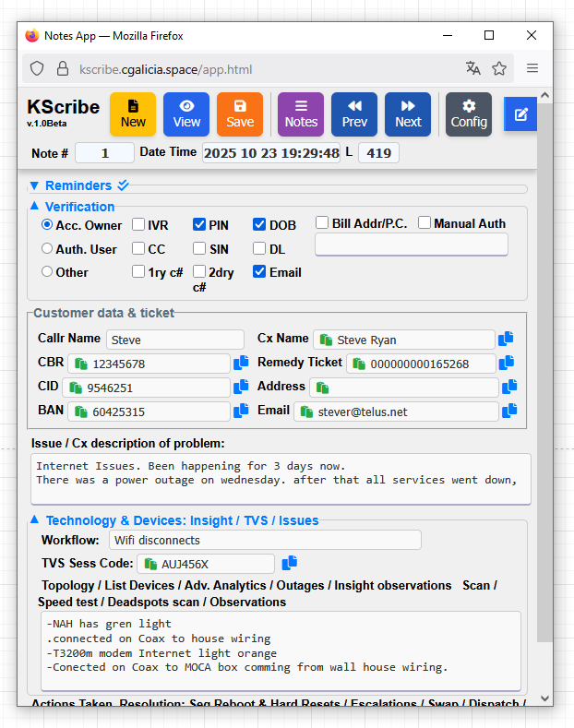Open the Notes list button
Viewport: 574px width, 728px height.
point(301,114)
